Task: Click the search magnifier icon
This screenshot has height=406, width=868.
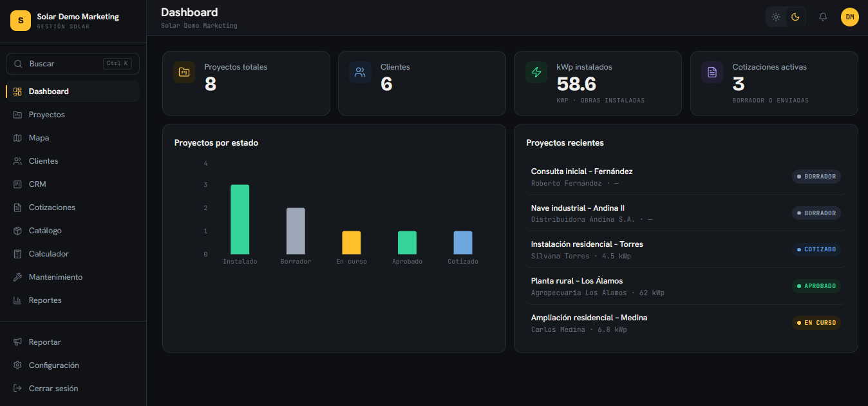Action: pos(18,64)
